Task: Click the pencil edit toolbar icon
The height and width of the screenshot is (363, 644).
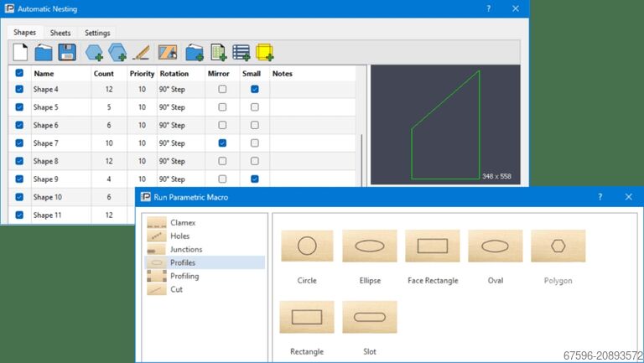Action: [142, 52]
